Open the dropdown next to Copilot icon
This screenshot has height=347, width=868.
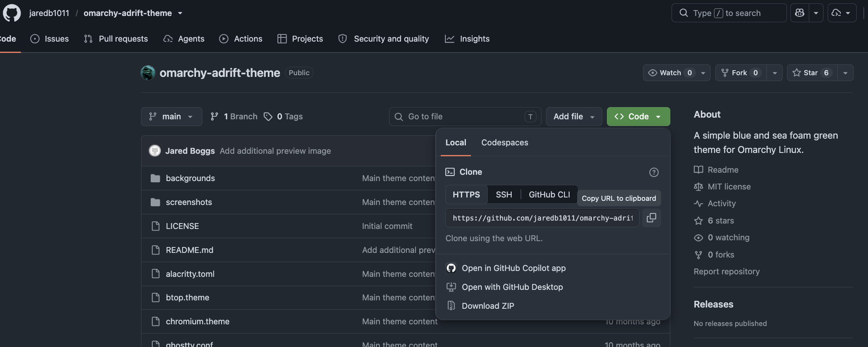[x=816, y=13]
